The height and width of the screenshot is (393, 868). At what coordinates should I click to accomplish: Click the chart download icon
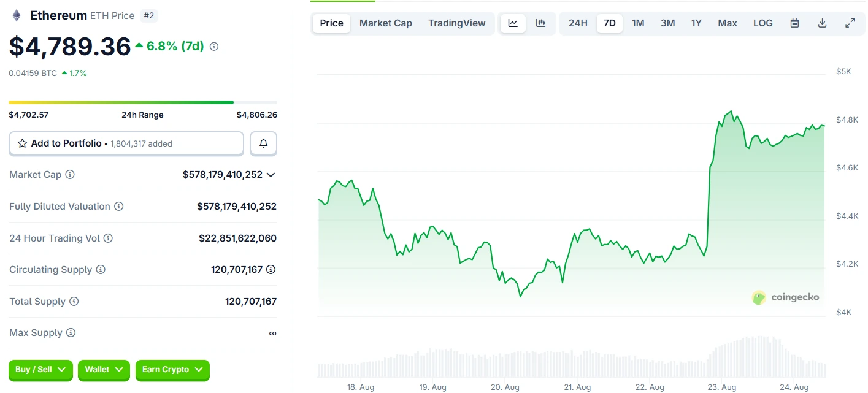coord(822,23)
